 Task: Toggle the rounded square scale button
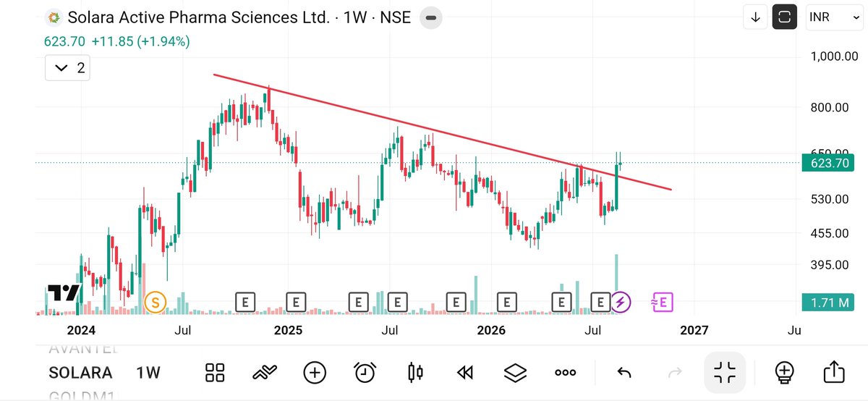[x=785, y=17]
